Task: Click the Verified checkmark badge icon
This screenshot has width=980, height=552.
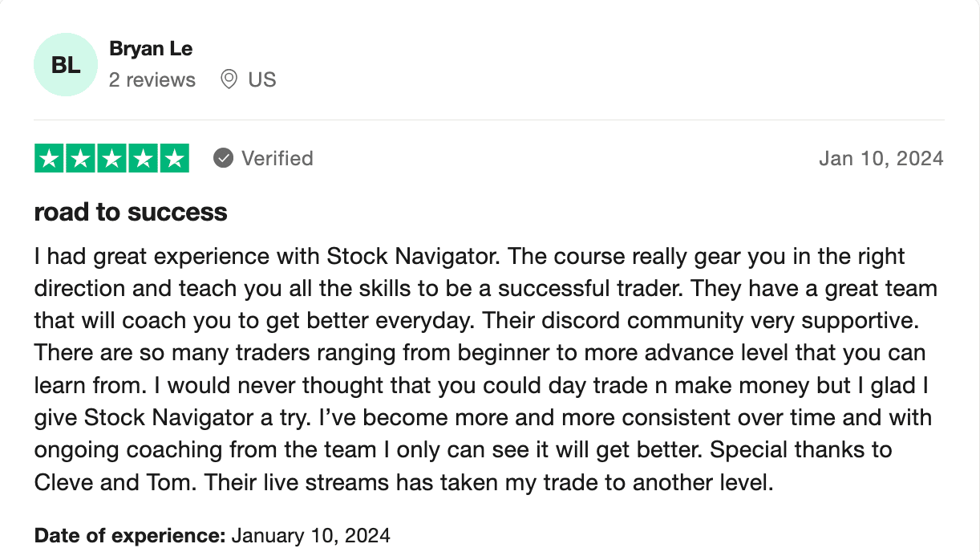Action: [x=223, y=158]
